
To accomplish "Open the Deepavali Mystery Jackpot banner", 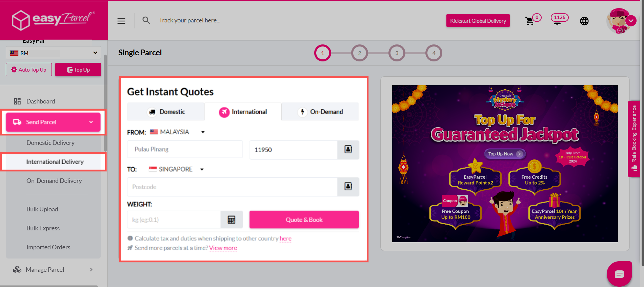I will pos(505,164).
